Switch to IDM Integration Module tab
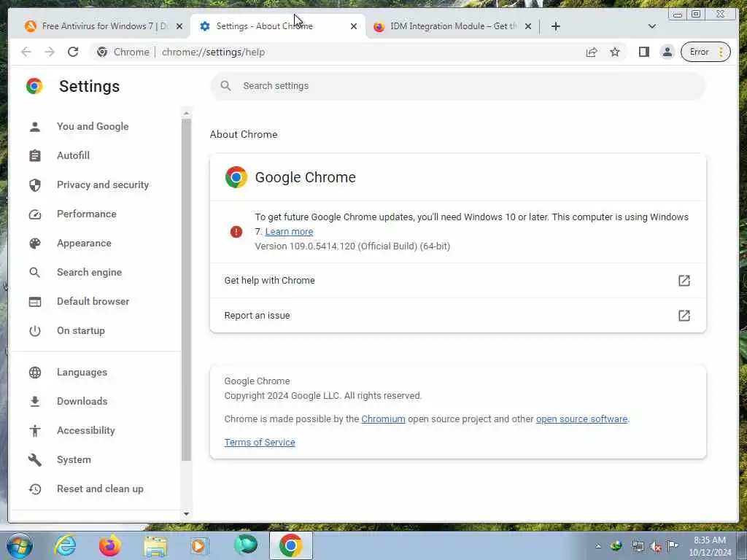Viewport: 747px width, 560px height. [452, 26]
